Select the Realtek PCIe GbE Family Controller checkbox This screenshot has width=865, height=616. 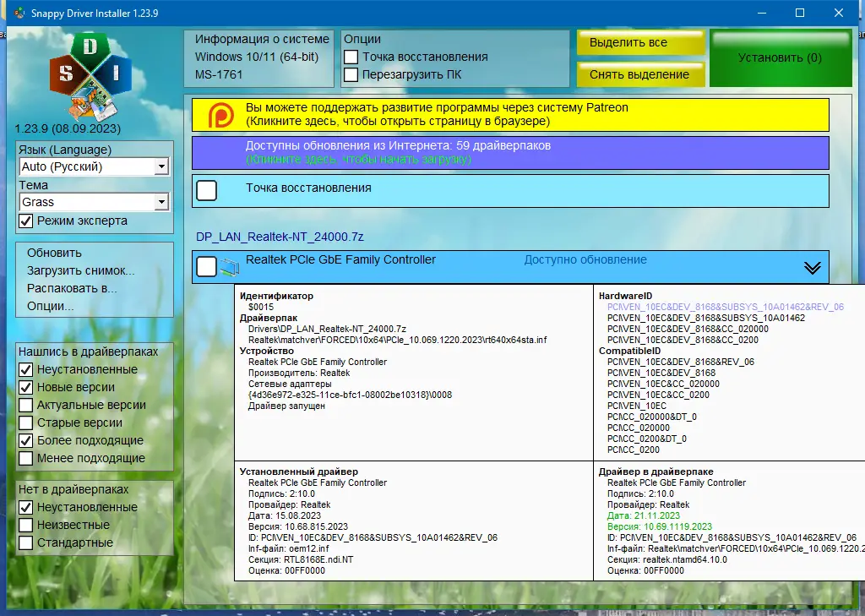click(207, 267)
